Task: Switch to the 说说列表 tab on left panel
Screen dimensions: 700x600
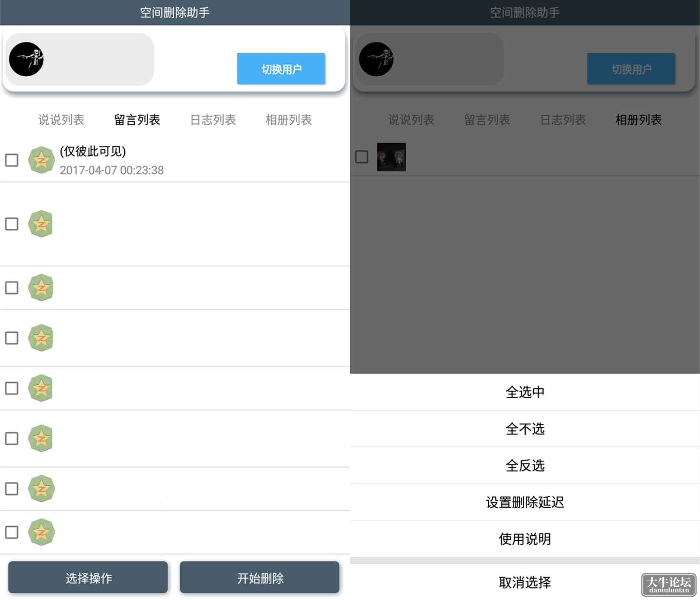Action: (x=61, y=119)
